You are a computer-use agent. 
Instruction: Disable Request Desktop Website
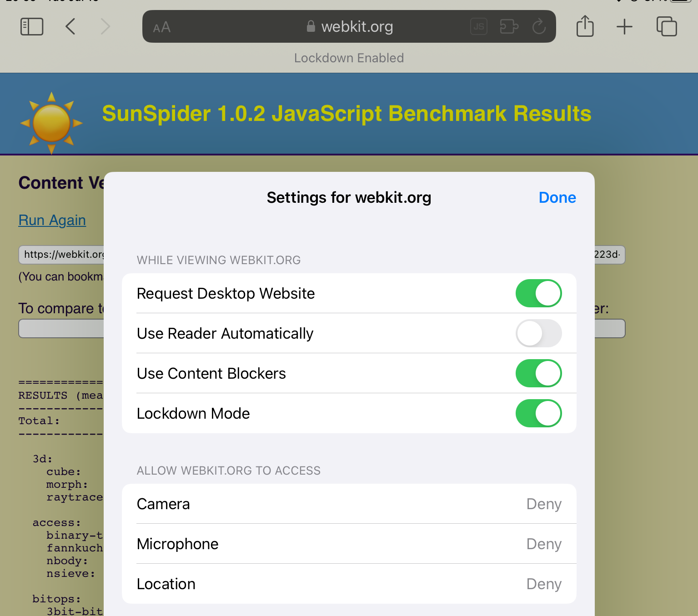538,293
